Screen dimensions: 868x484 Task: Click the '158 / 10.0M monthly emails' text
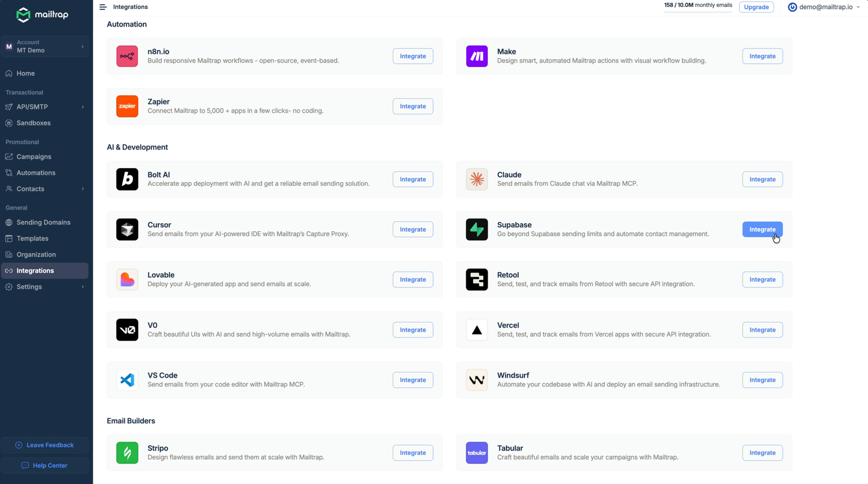coord(698,5)
